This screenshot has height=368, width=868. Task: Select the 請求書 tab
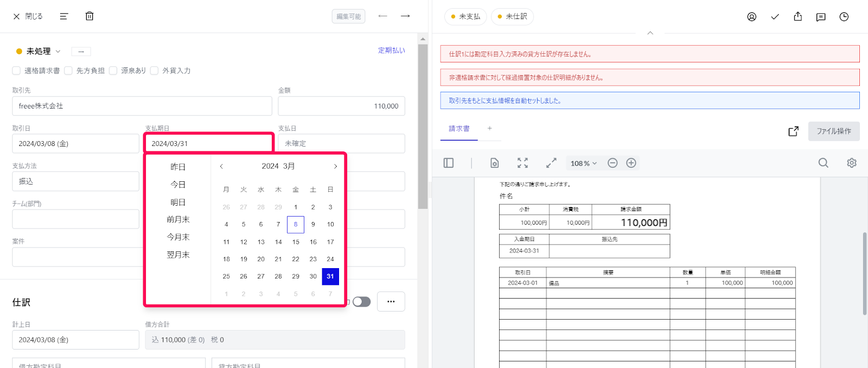pyautogui.click(x=459, y=129)
